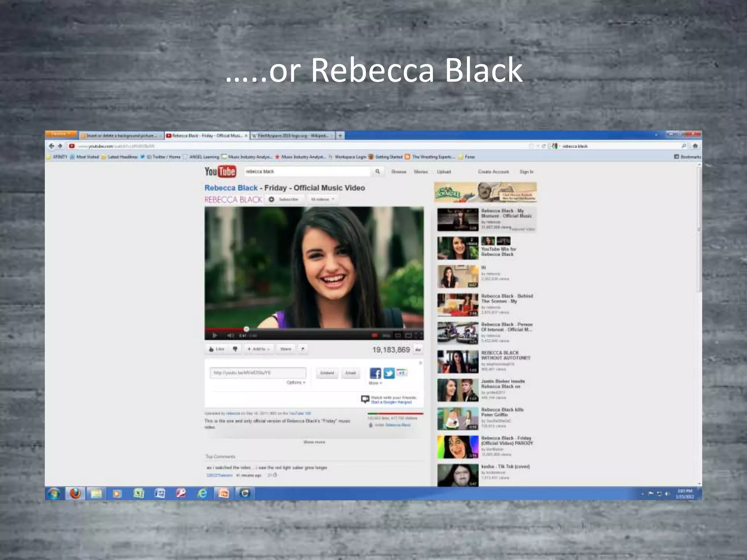
Task: Click Create Account link
Action: coord(493,172)
